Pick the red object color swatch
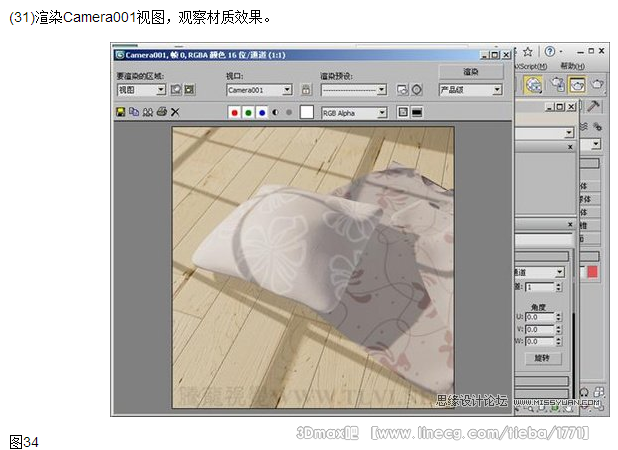 pyautogui.click(x=592, y=272)
